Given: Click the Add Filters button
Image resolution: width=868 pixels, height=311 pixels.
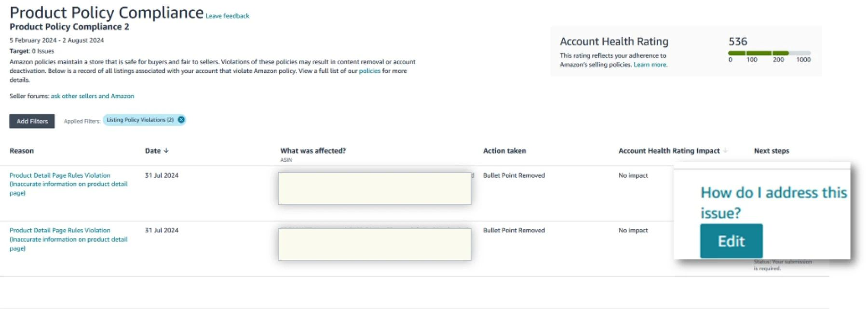Looking at the screenshot, I should coord(32,121).
